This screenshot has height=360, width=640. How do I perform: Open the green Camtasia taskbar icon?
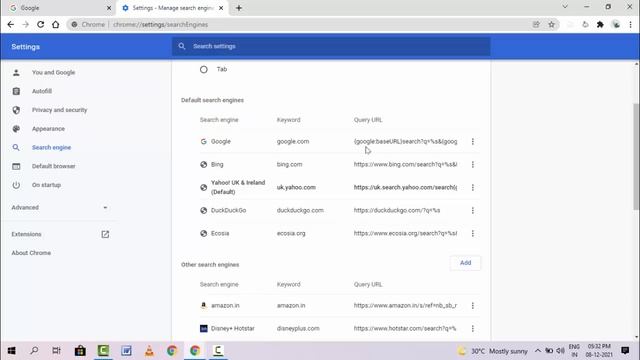pos(103,351)
